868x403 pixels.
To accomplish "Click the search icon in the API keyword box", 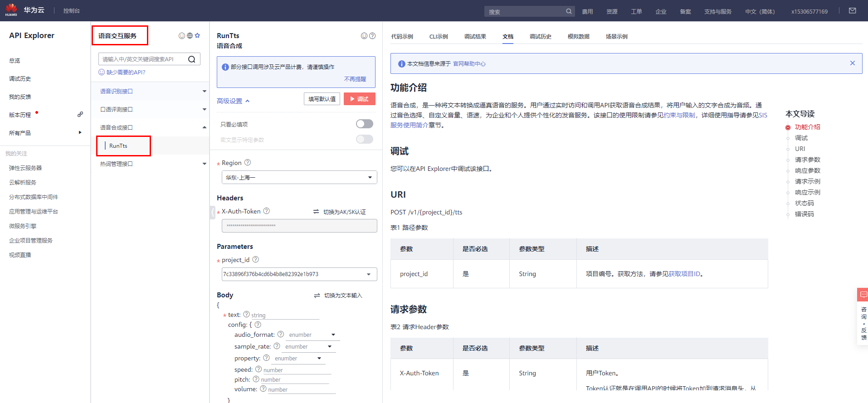I will tap(192, 59).
